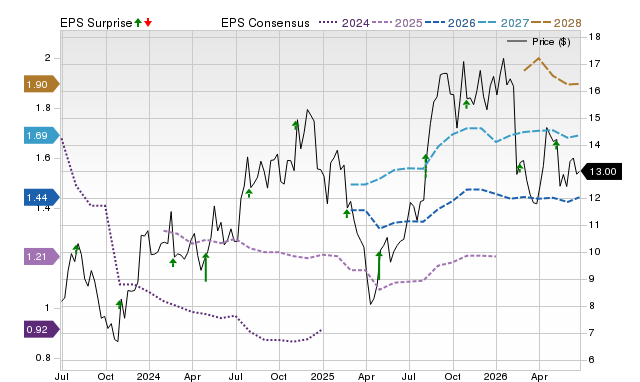Click the left axis value 1.6
640x382 pixels.
tap(43, 158)
